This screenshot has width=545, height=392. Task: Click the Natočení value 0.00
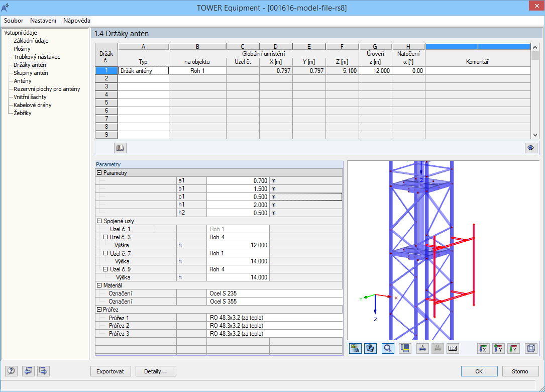[x=408, y=70]
